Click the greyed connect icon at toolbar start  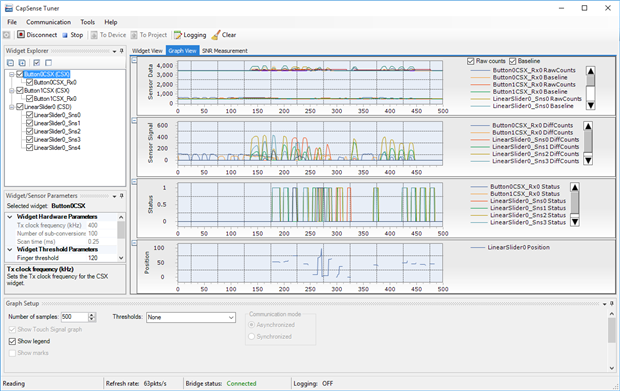pos(7,35)
